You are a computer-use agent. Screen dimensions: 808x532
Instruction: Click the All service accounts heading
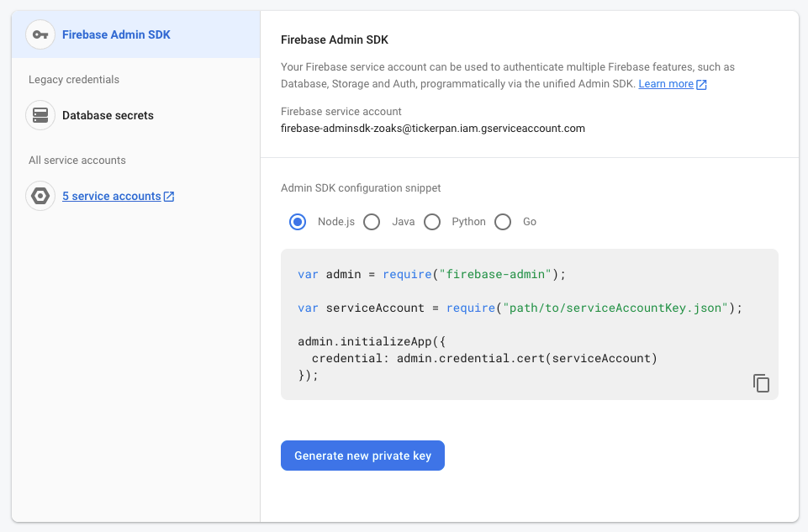[77, 161]
